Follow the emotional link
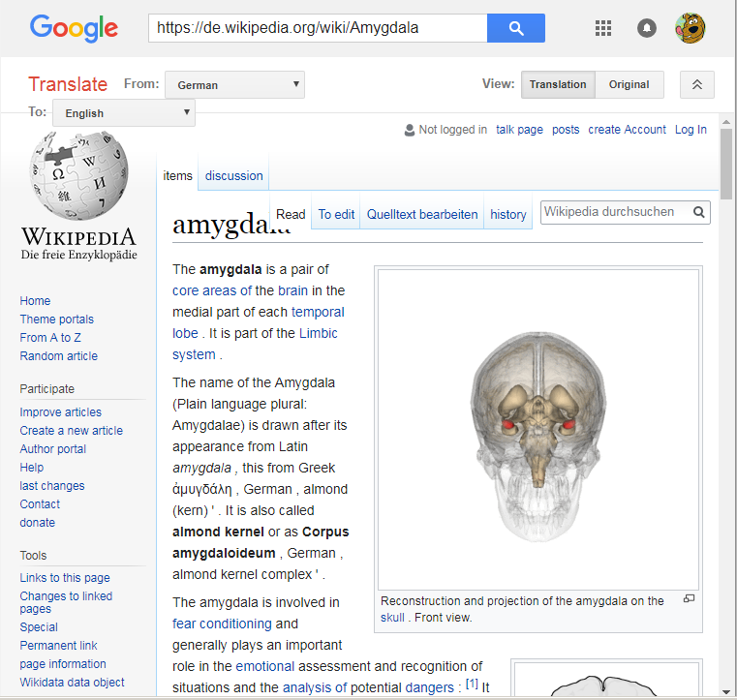 (265, 667)
